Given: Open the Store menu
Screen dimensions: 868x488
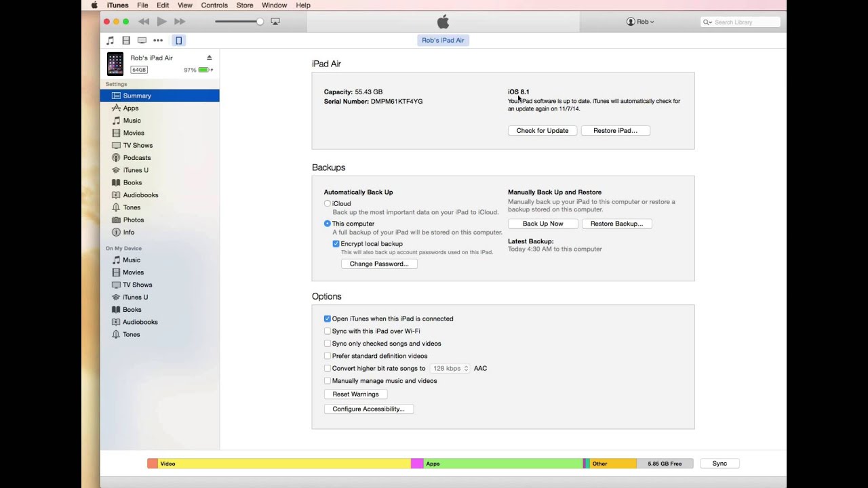Looking at the screenshot, I should click(245, 5).
